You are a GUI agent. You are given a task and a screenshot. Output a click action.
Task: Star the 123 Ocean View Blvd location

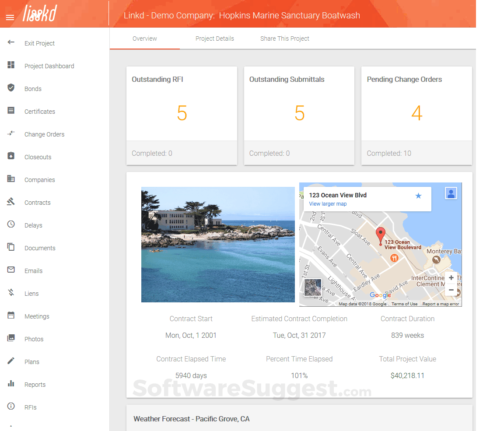418,196
